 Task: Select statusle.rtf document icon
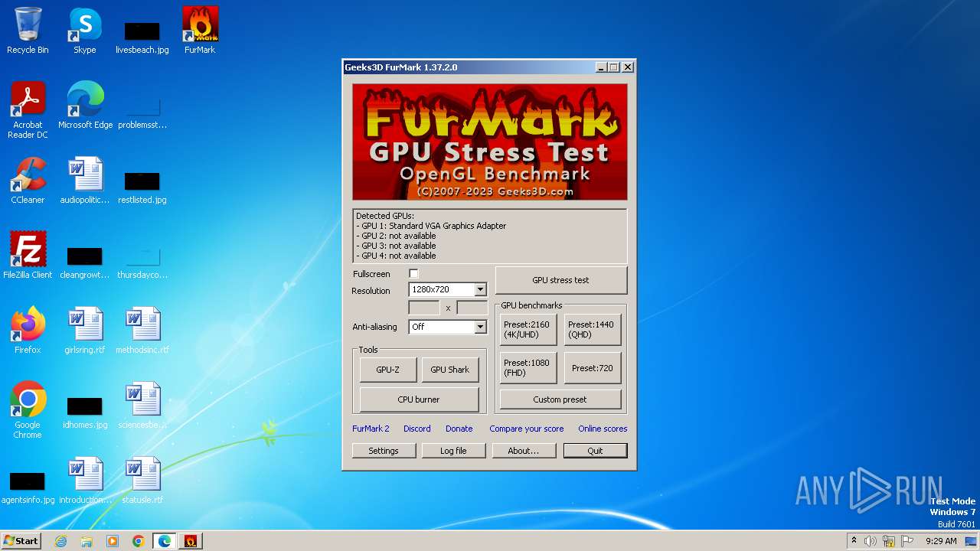(x=142, y=481)
